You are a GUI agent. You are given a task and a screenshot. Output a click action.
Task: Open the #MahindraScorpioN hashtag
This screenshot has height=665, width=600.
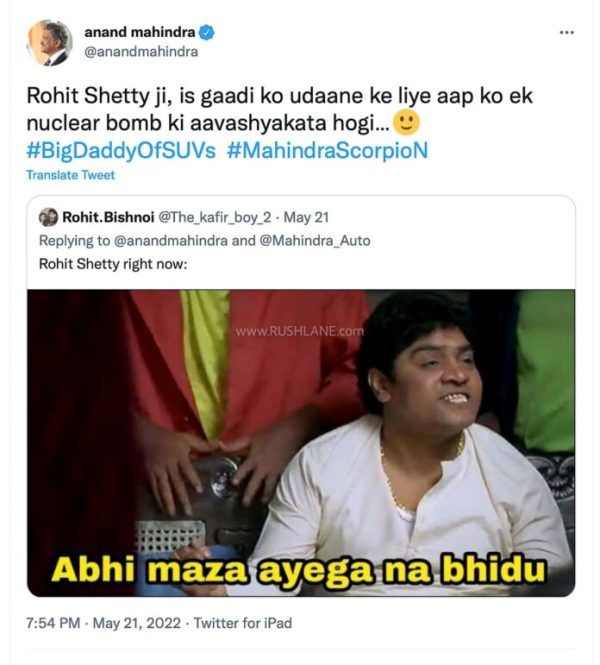327,151
